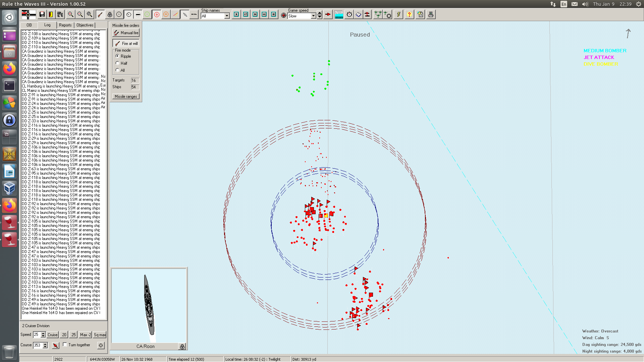Enable the Turn together checkbox

click(65, 345)
